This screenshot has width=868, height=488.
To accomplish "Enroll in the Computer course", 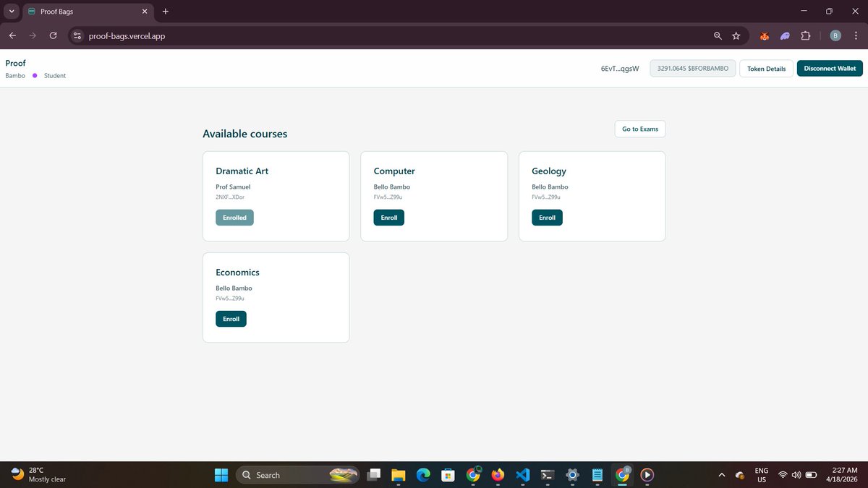I will (389, 218).
